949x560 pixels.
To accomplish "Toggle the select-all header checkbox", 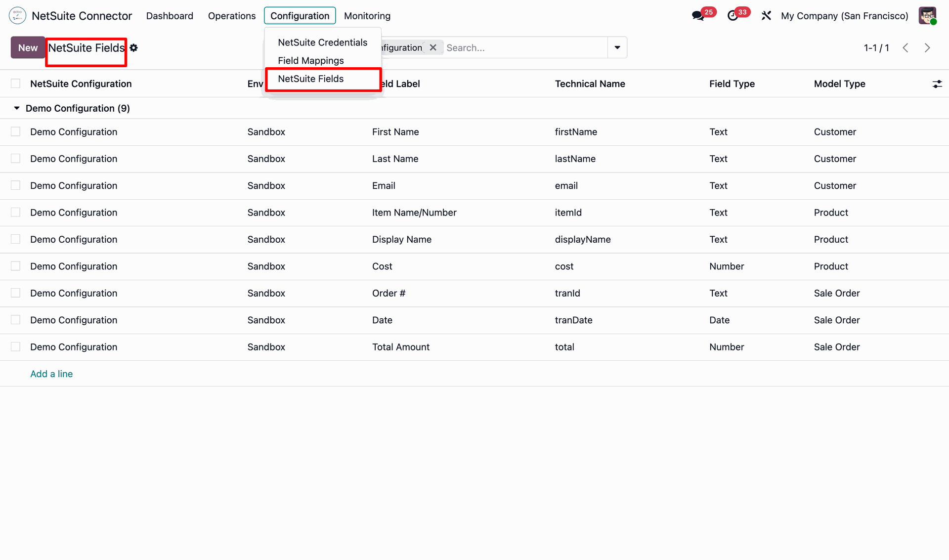I will click(16, 84).
